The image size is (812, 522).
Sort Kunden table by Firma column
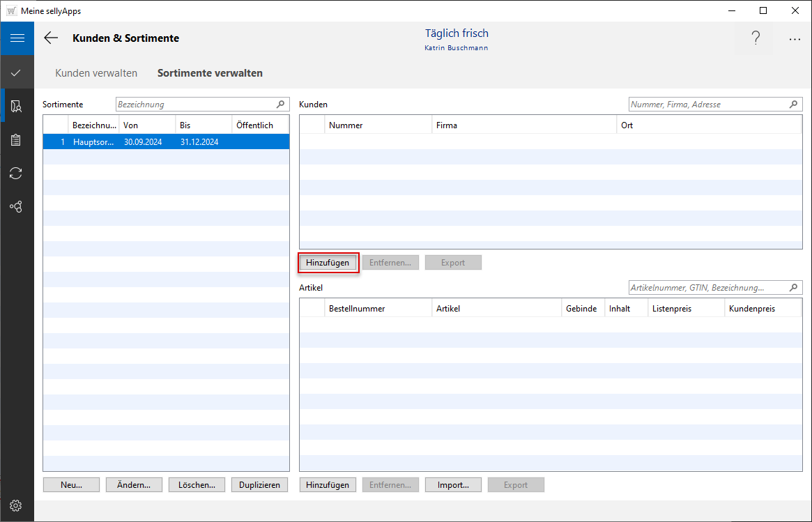pos(523,125)
